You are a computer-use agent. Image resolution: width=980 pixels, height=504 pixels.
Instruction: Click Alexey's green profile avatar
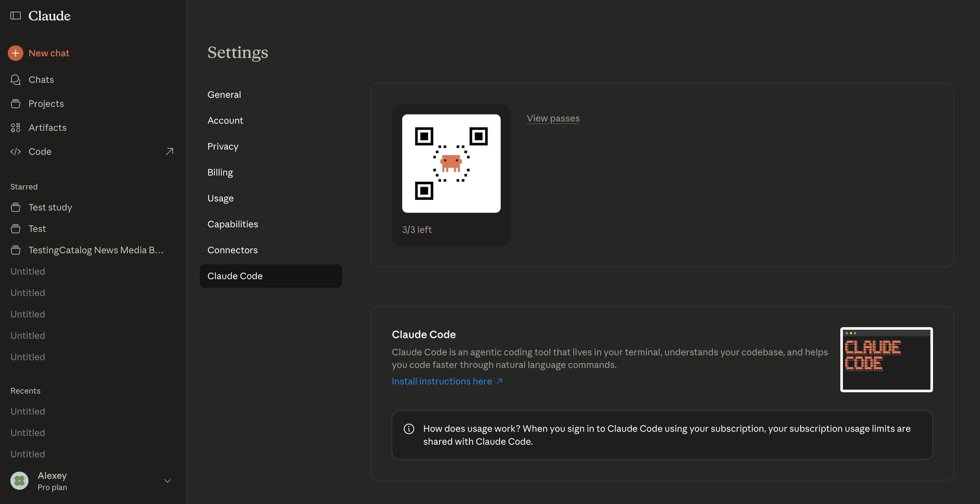click(20, 481)
